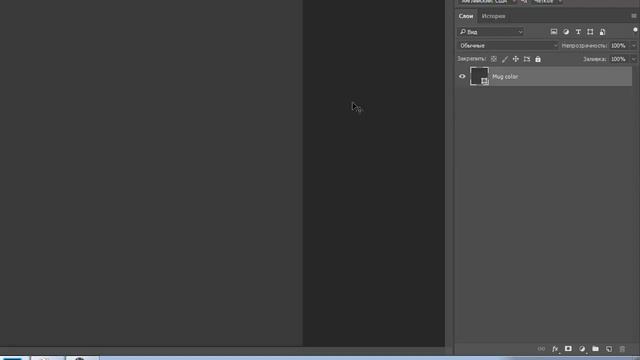
Task: Create new fill or adjustment layer
Action: 582,349
